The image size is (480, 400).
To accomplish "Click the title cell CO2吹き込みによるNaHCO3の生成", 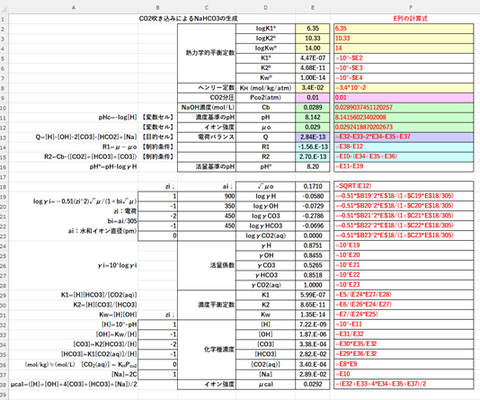I will 188,19.
